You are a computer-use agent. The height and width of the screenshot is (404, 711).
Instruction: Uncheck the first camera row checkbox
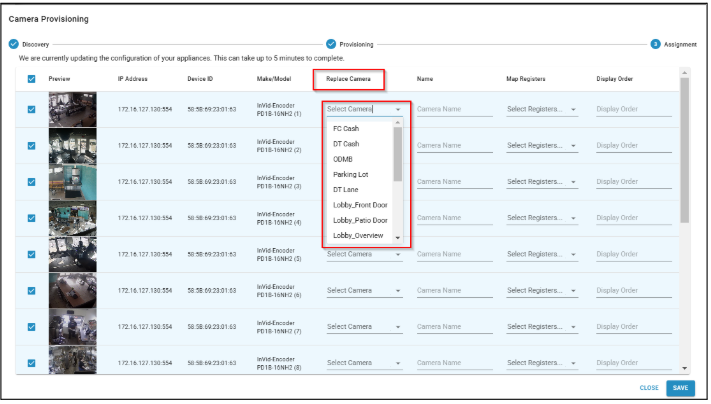coord(31,110)
